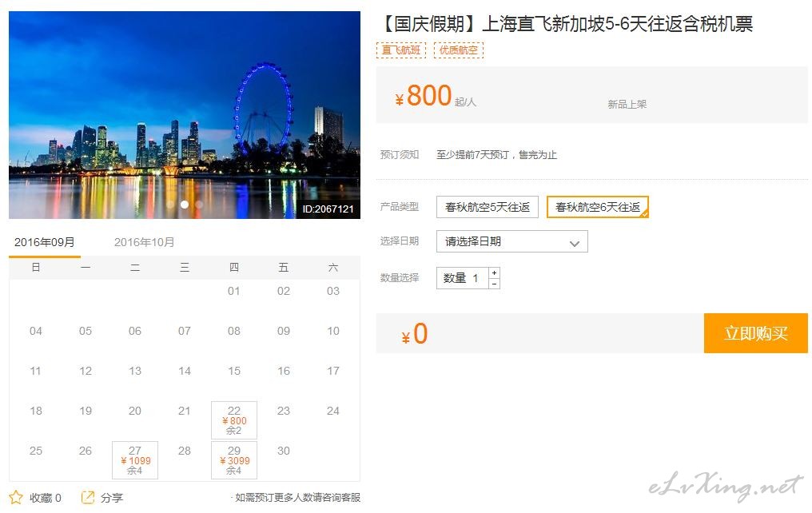
Task: Click the Singapore skyline product photo
Action: pos(185,115)
